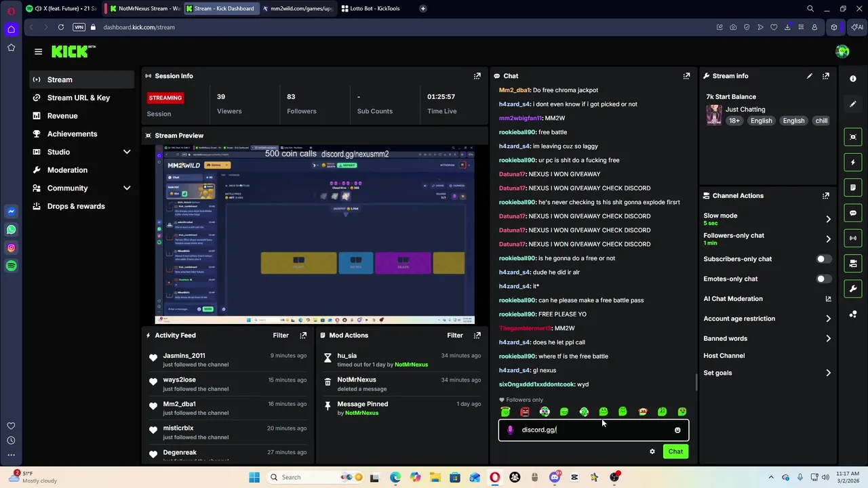Toggle the lightning activity icon in right rail

coord(853,163)
